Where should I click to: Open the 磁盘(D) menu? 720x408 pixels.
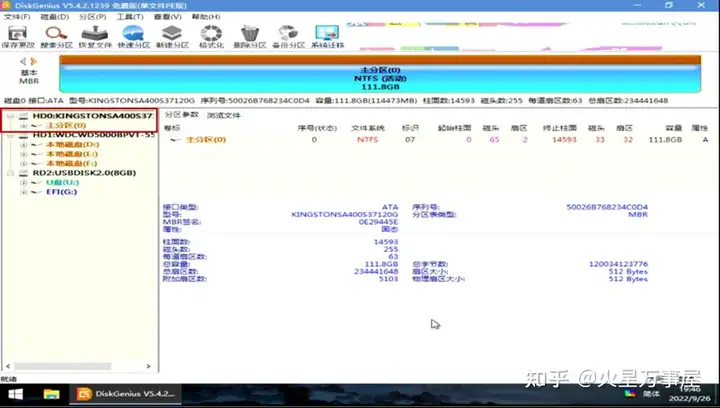click(55, 17)
